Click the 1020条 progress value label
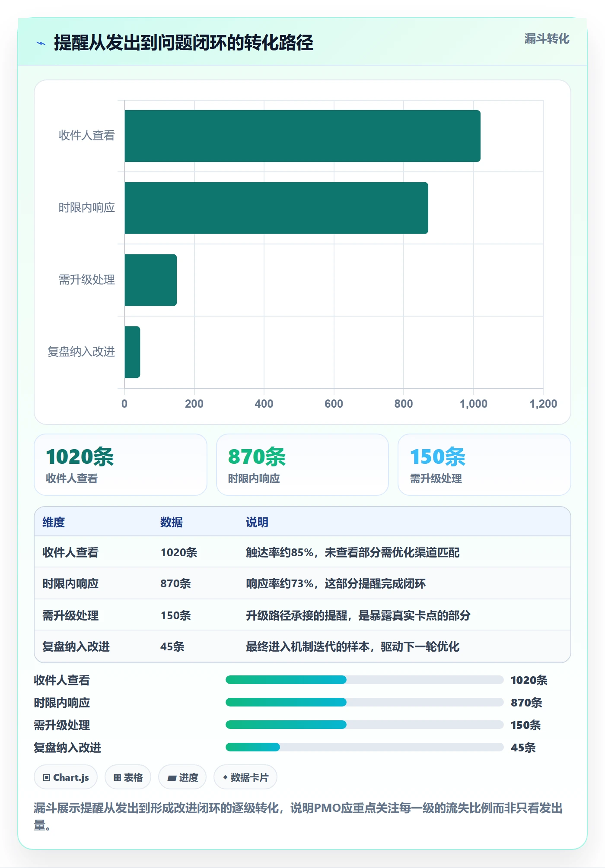Image resolution: width=605 pixels, height=868 pixels. [x=529, y=680]
